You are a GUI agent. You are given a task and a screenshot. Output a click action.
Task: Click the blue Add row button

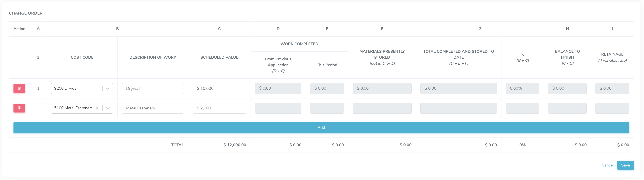pyautogui.click(x=321, y=127)
